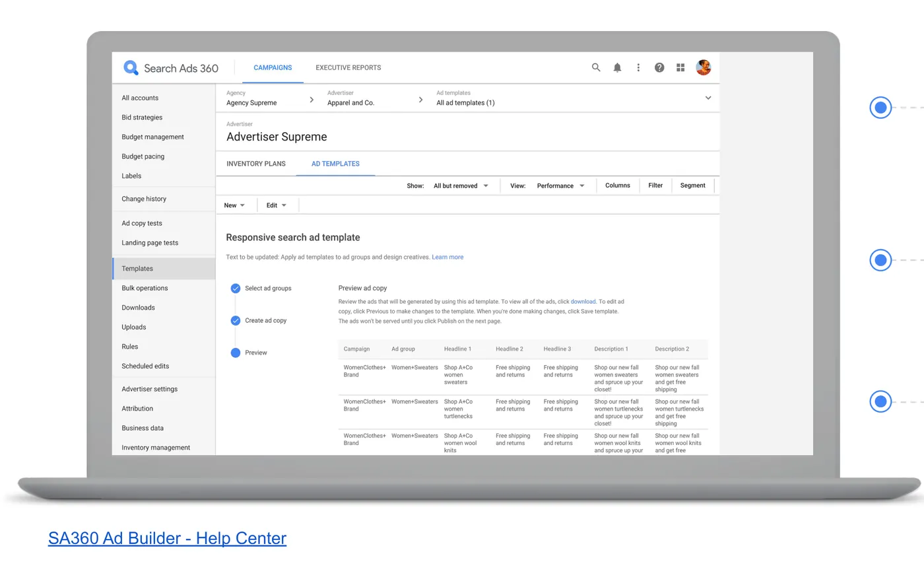Click the 'Select ad groups' step label

268,289
